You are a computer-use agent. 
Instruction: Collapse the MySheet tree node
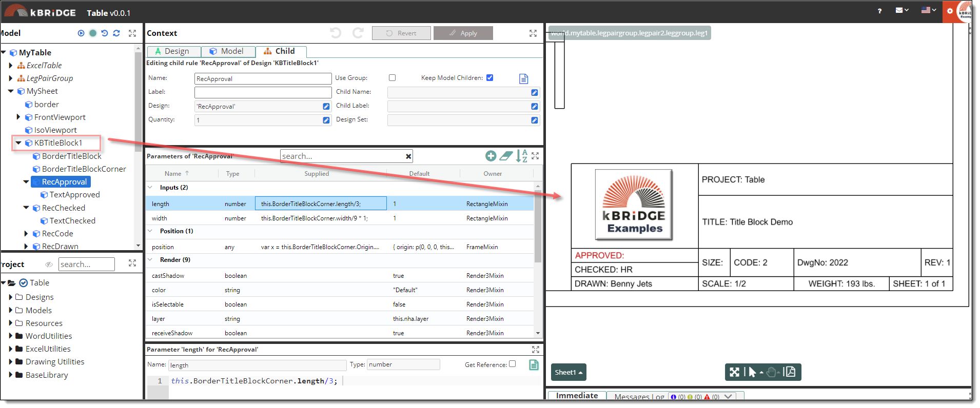pyautogui.click(x=11, y=91)
